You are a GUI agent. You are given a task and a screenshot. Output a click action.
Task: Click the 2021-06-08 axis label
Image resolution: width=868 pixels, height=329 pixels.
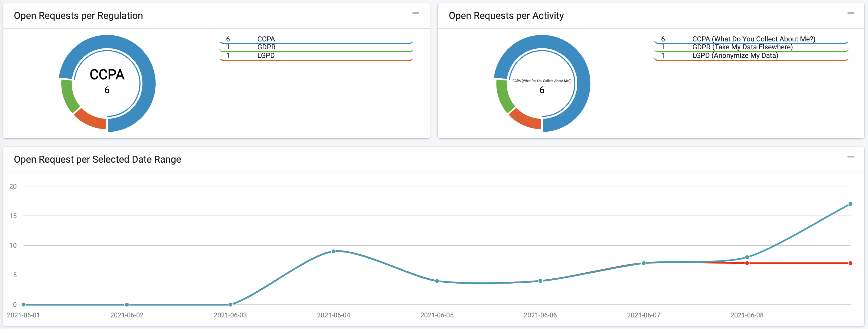click(x=747, y=315)
